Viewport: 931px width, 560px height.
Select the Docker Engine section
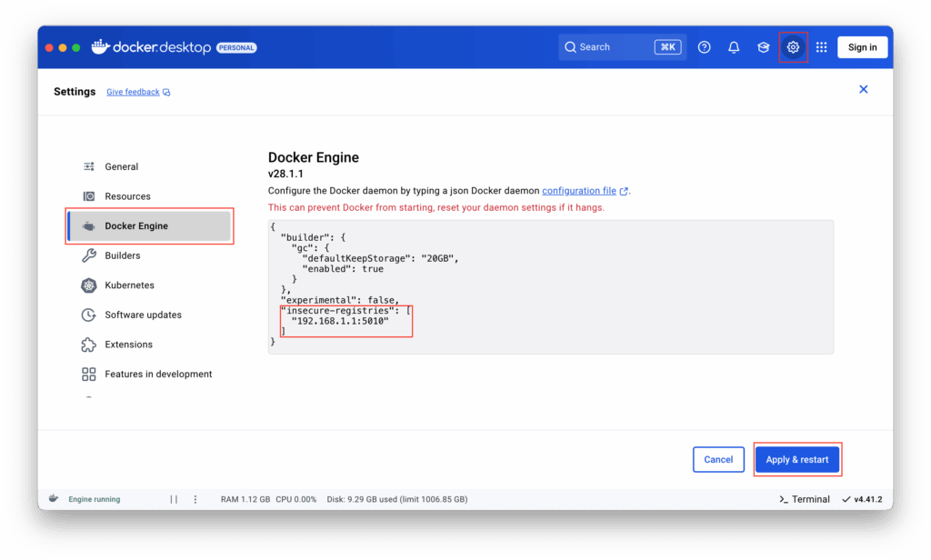coord(150,225)
